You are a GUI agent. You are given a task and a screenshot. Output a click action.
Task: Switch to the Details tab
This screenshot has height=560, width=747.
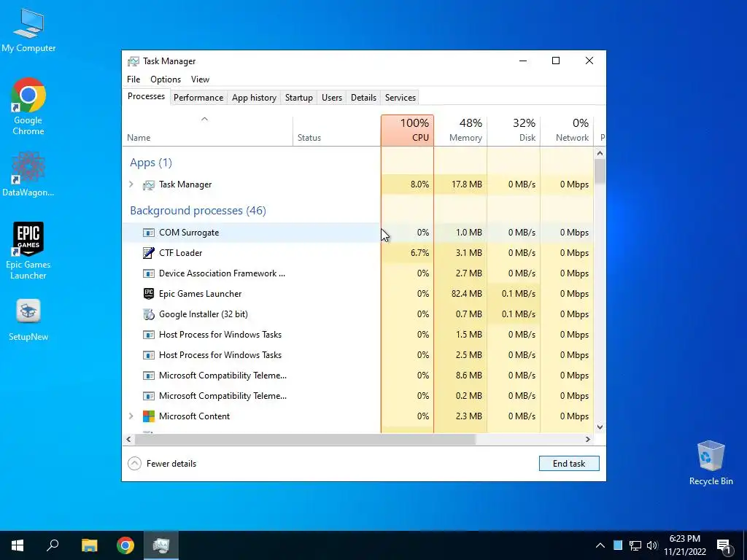pos(363,98)
